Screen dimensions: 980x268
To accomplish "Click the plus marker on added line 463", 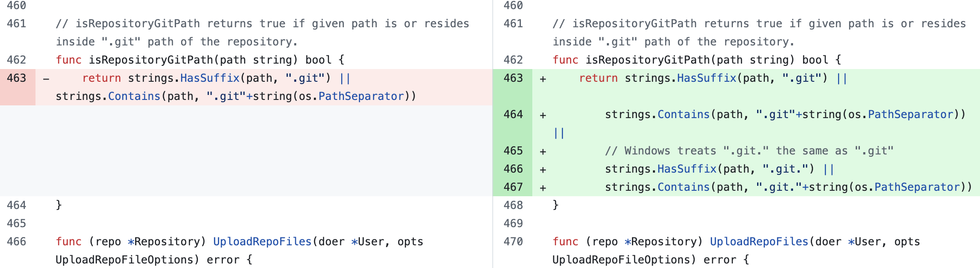I will tap(543, 79).
